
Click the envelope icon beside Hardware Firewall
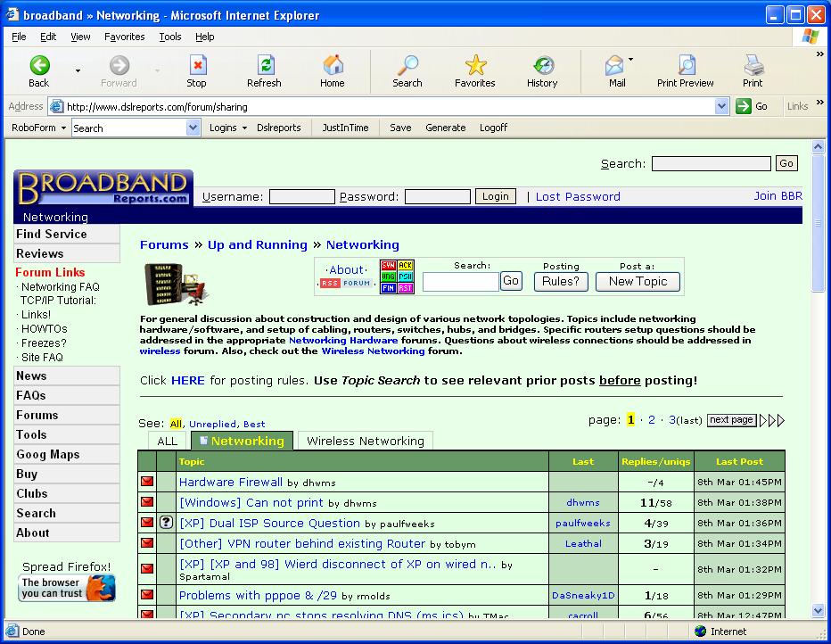click(147, 483)
